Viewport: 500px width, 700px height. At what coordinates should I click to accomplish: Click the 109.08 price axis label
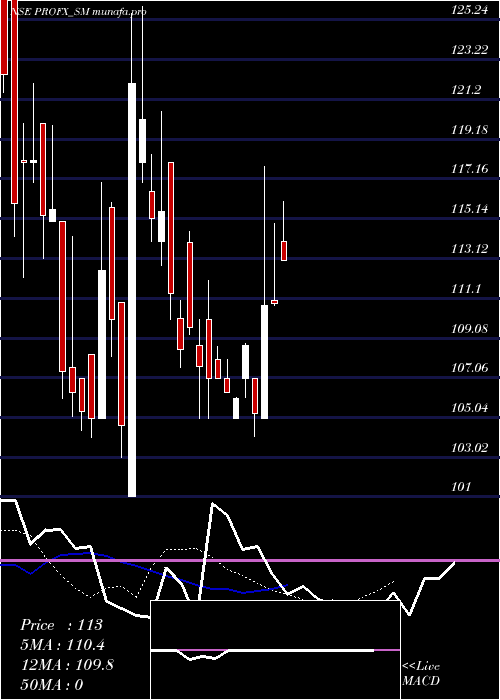pos(470,329)
